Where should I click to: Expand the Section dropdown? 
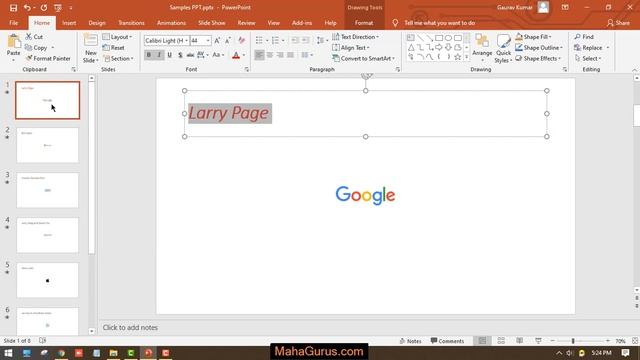pos(118,58)
